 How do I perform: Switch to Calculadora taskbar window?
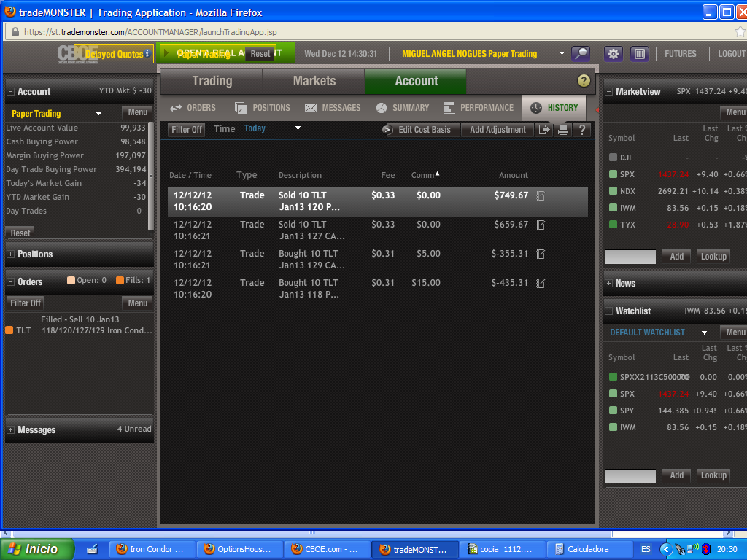tap(589, 549)
